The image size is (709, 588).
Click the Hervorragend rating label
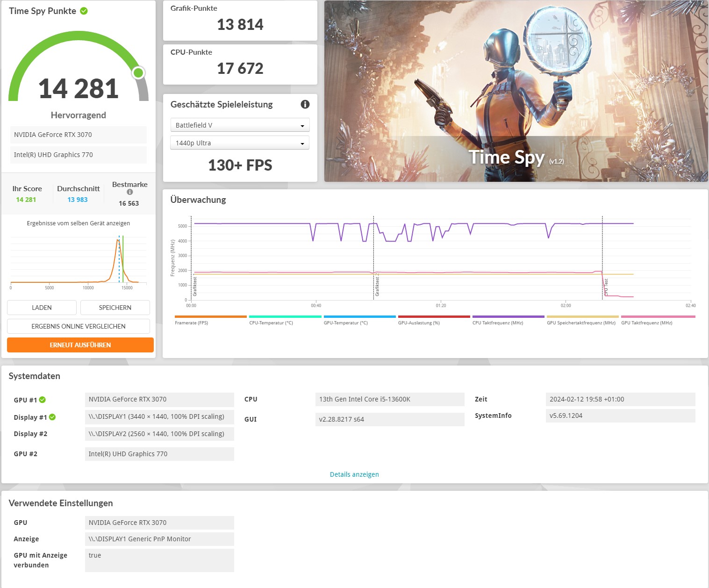(79, 115)
